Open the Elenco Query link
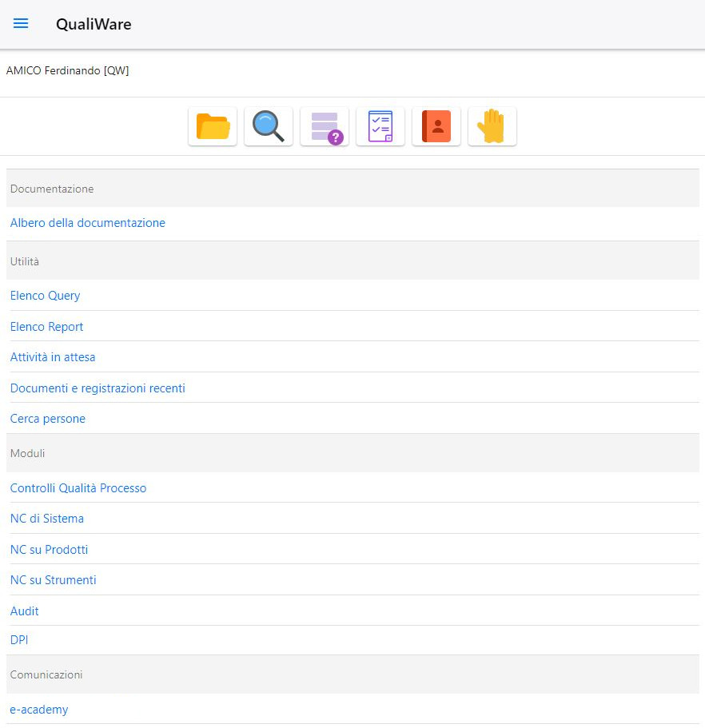This screenshot has height=728, width=705. pyautogui.click(x=46, y=296)
